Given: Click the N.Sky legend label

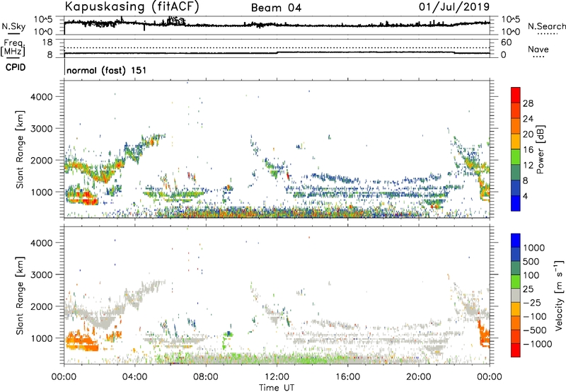Looking at the screenshot, I should pyautogui.click(x=13, y=26).
